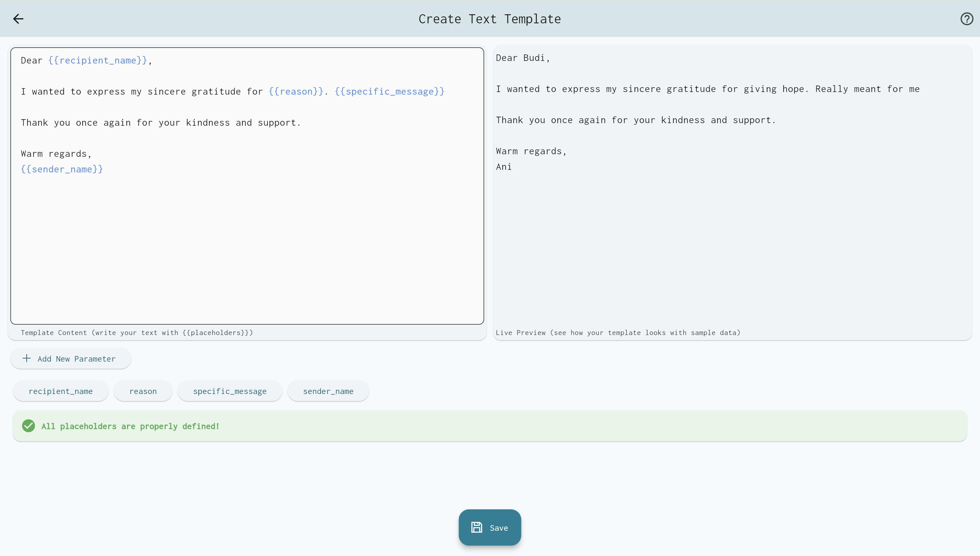Click the plus icon for new parameter
980x556 pixels.
click(x=26, y=358)
